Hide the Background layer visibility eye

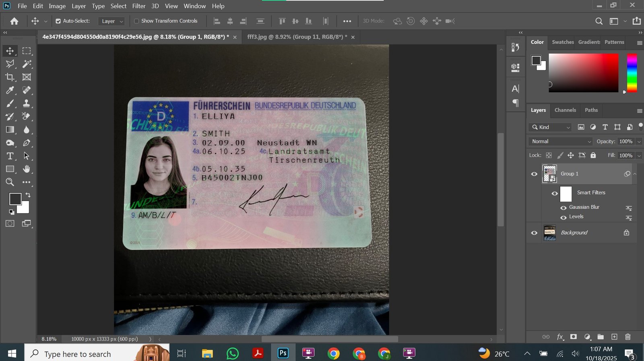pyautogui.click(x=534, y=233)
